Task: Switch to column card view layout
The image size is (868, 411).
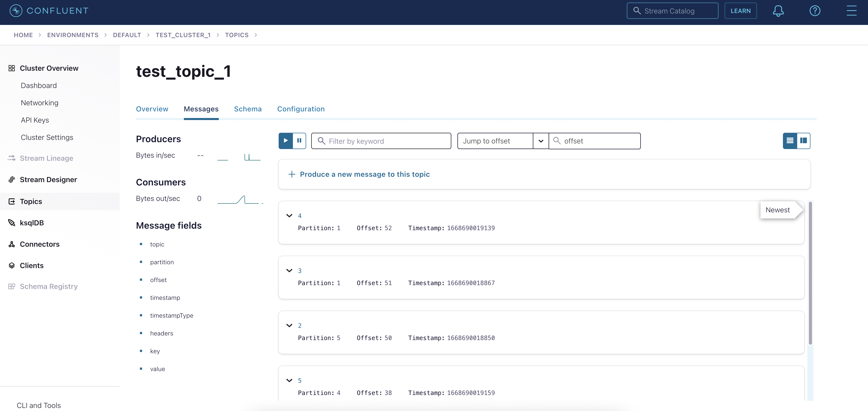Action: click(803, 141)
